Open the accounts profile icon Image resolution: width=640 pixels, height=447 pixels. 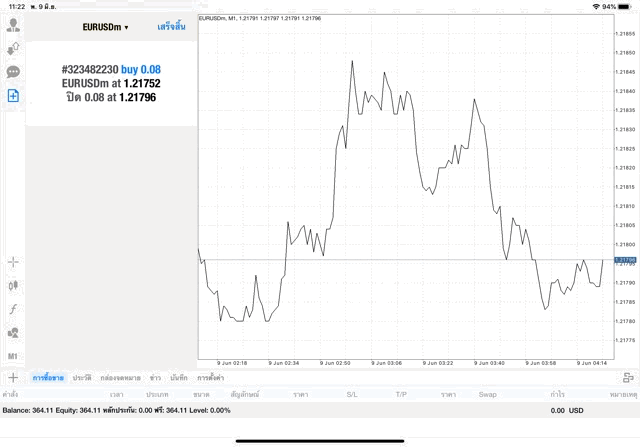coord(13,25)
